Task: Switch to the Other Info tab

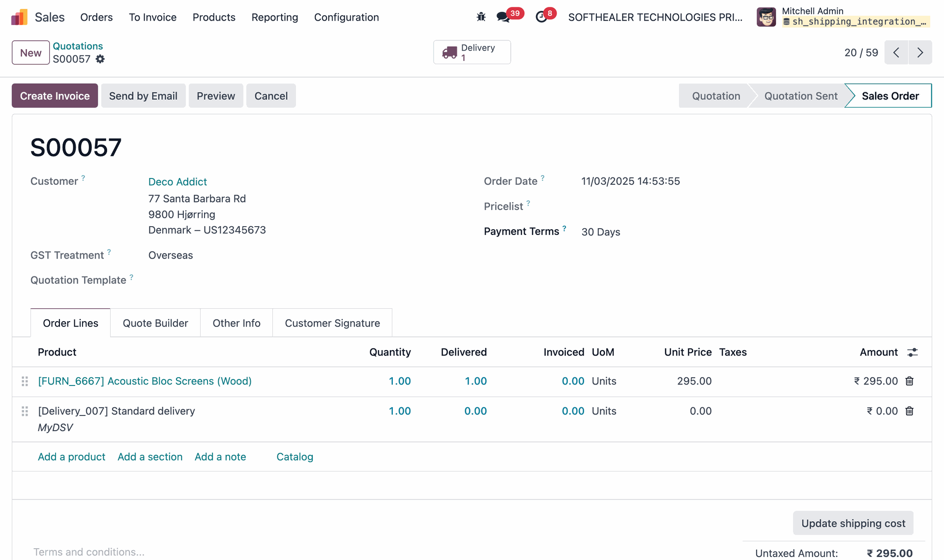Action: tap(236, 323)
